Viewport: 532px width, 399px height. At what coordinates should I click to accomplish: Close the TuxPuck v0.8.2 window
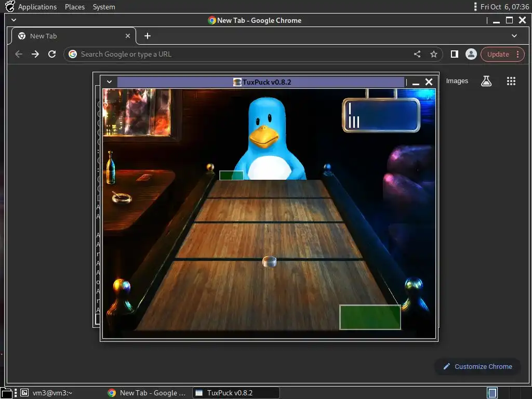coord(429,82)
